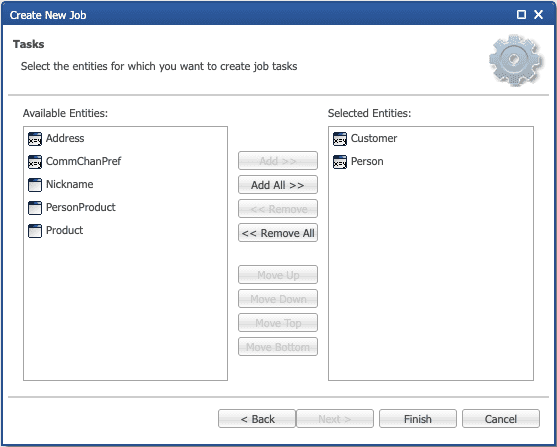Click the Person entity icon
Screen dimensions: 557x447
[x=340, y=162]
